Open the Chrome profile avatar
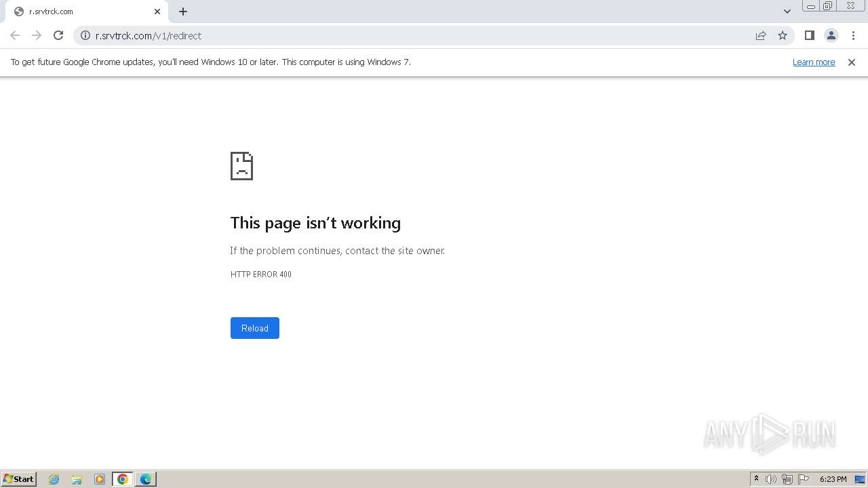The height and width of the screenshot is (488, 868). [831, 35]
